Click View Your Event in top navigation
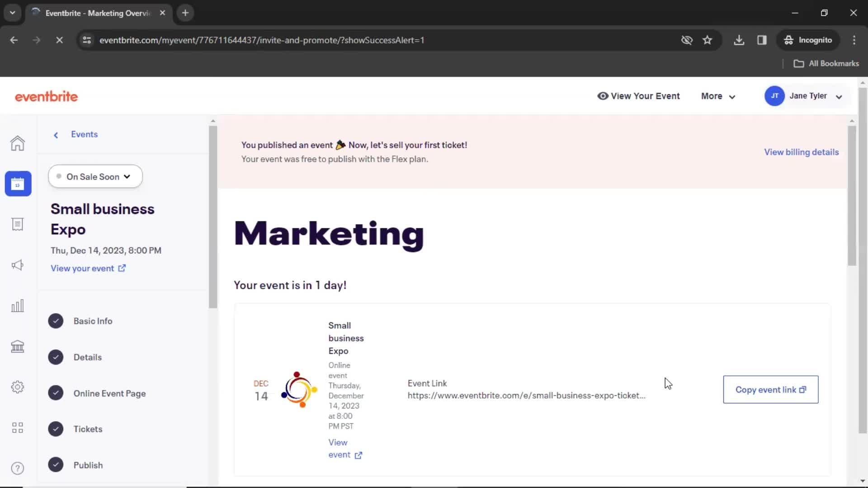This screenshot has width=868, height=488. (x=638, y=96)
